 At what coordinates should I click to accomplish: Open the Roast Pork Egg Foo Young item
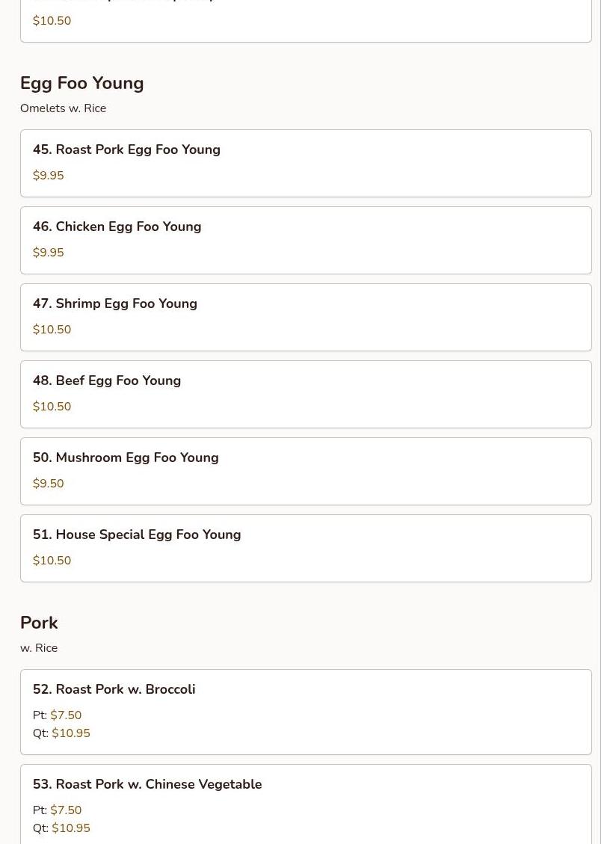pyautogui.click(x=306, y=163)
